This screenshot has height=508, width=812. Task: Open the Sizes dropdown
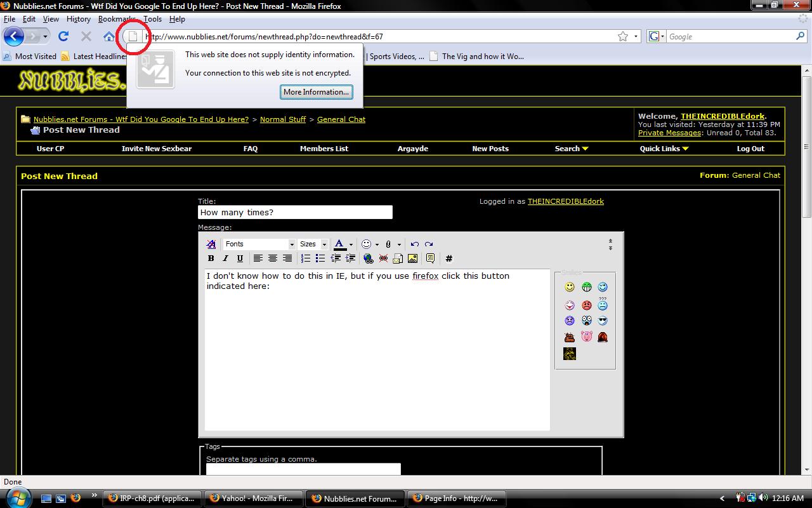tap(313, 244)
